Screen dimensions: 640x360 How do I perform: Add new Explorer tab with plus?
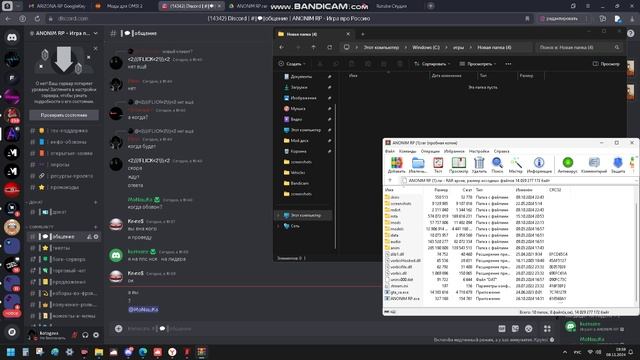click(362, 34)
